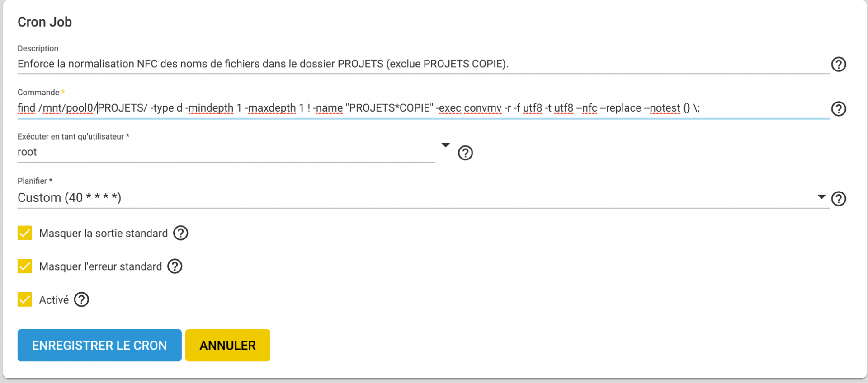Select the Custom (40 * * * *) schedule field
This screenshot has width=868, height=383.
[423, 198]
